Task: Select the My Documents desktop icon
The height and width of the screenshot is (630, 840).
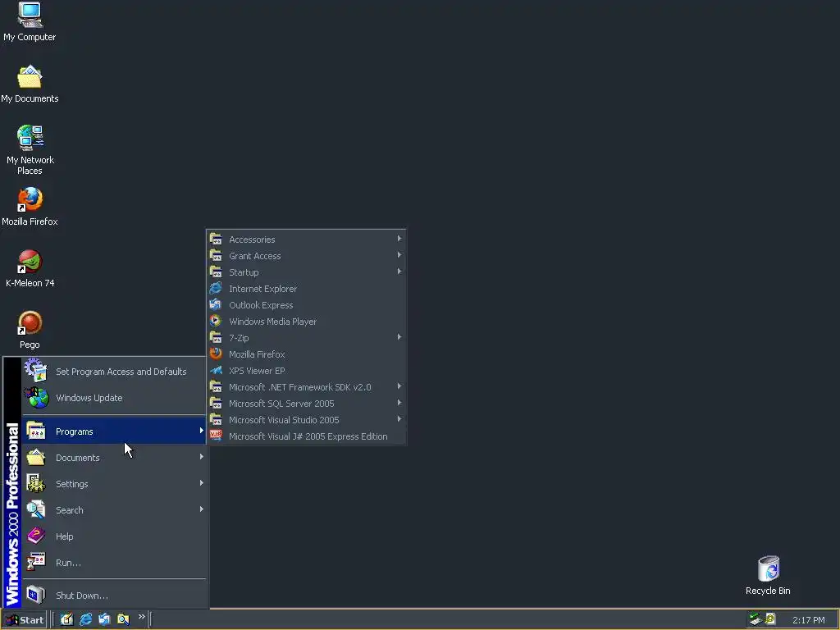Action: [30, 84]
